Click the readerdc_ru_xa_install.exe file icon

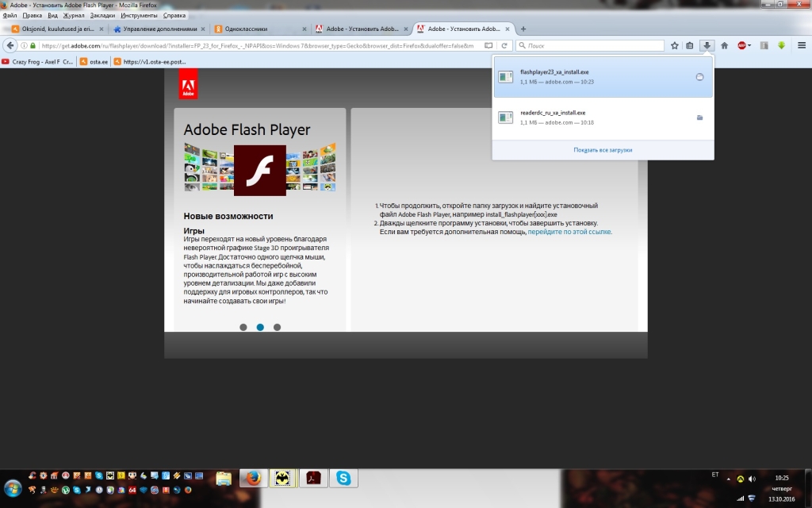pyautogui.click(x=505, y=117)
